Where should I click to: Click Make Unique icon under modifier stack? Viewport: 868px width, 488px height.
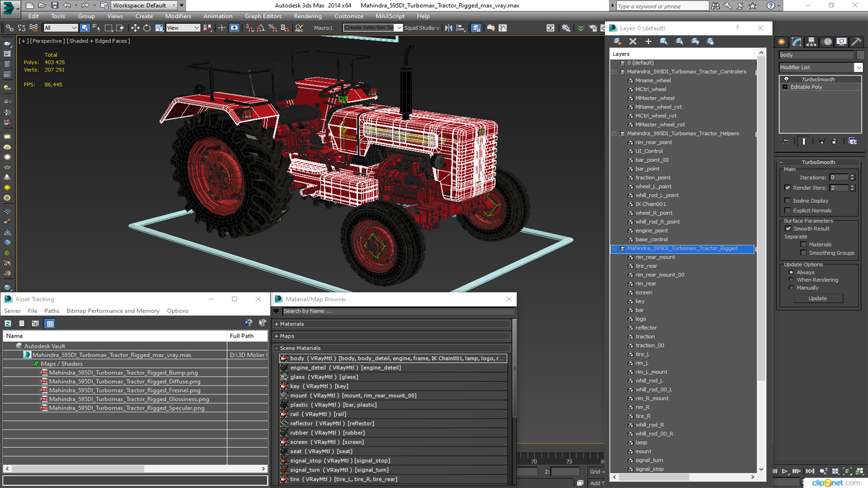click(x=822, y=141)
